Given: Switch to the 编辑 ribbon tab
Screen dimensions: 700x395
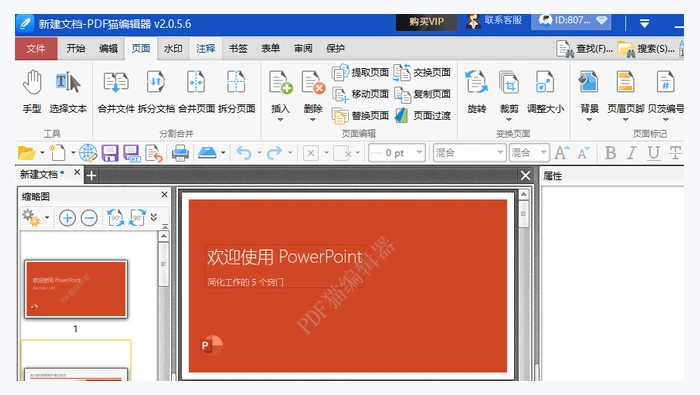Looking at the screenshot, I should [108, 49].
